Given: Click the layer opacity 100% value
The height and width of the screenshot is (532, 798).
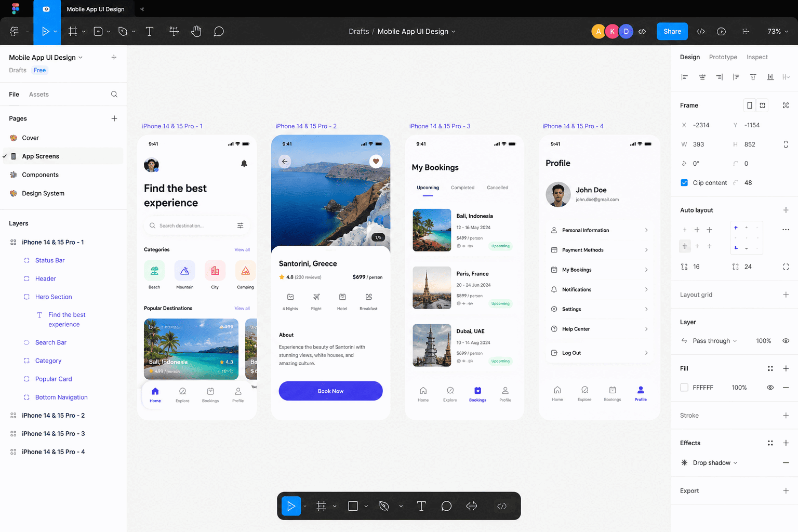Looking at the screenshot, I should tap(763, 341).
